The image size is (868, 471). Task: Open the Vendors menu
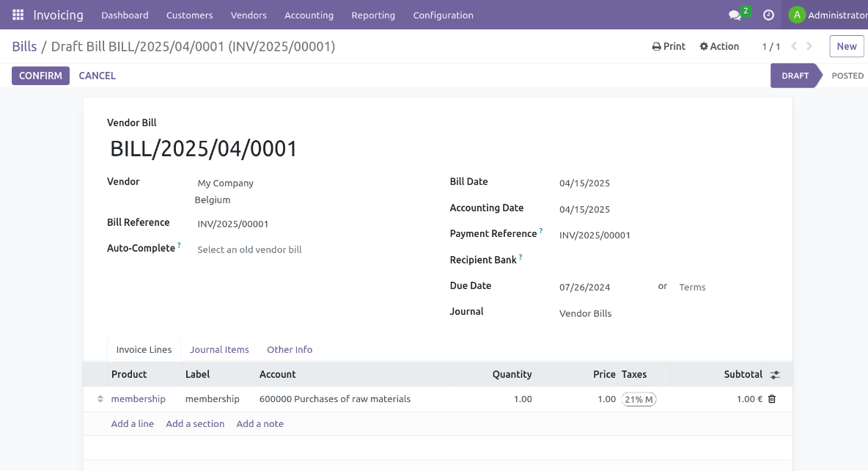tap(249, 15)
